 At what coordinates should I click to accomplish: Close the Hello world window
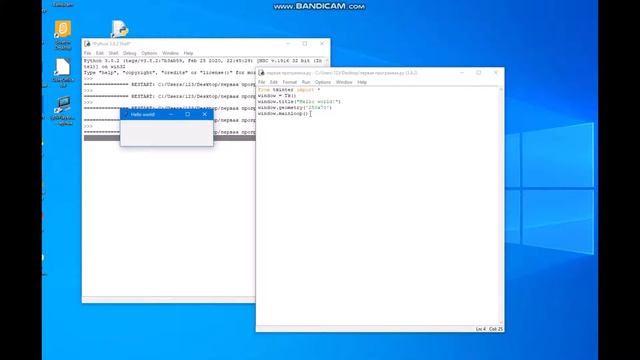204,114
